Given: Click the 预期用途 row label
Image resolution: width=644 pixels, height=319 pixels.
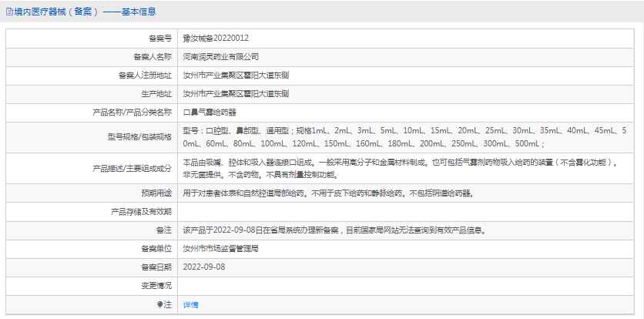Looking at the screenshot, I should 156,193.
